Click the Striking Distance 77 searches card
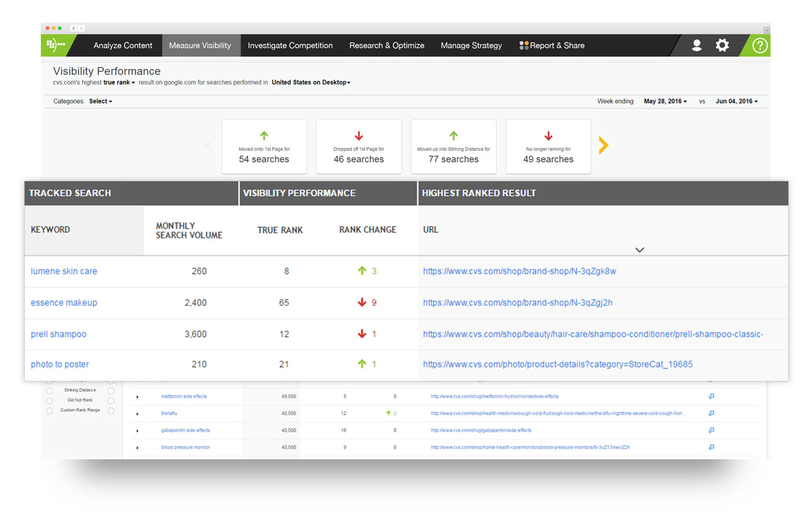The height and width of the screenshot is (530, 812). [x=454, y=146]
